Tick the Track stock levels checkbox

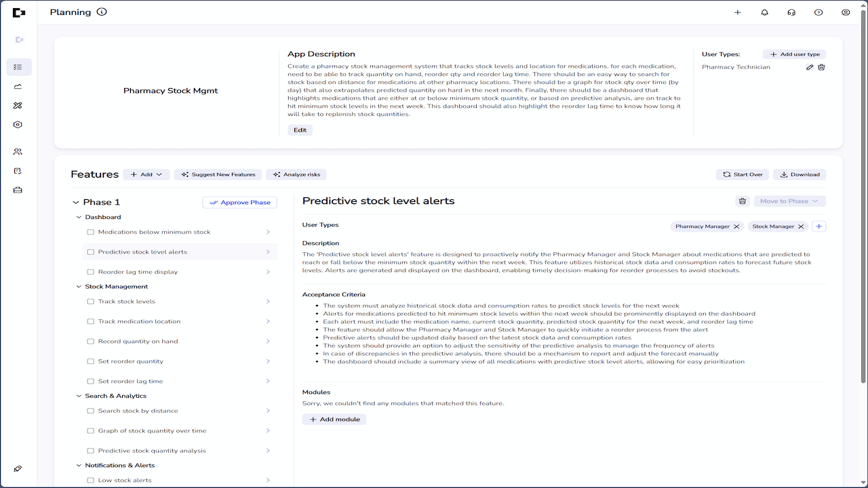click(91, 302)
